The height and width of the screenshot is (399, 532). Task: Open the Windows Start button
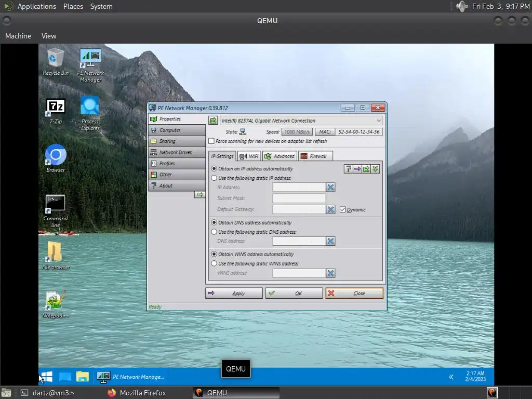coord(46,377)
